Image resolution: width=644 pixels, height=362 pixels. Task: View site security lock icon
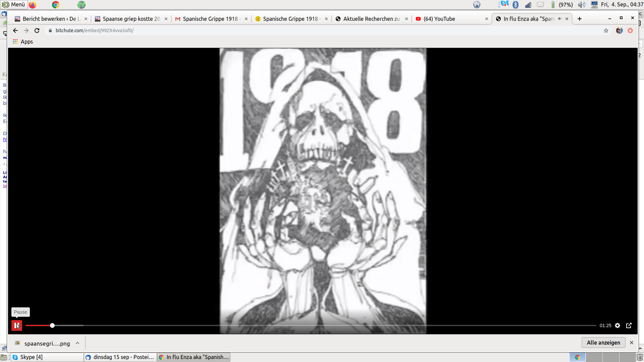click(x=50, y=31)
